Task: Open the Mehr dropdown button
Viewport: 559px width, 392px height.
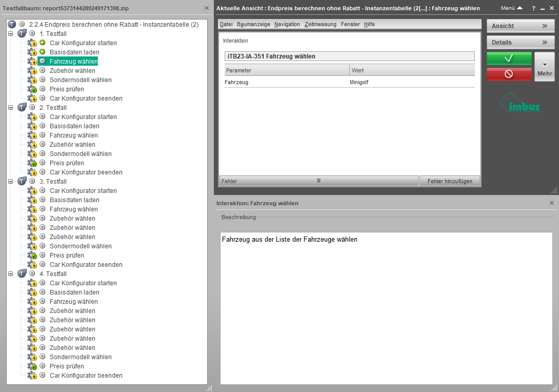Action: click(545, 67)
